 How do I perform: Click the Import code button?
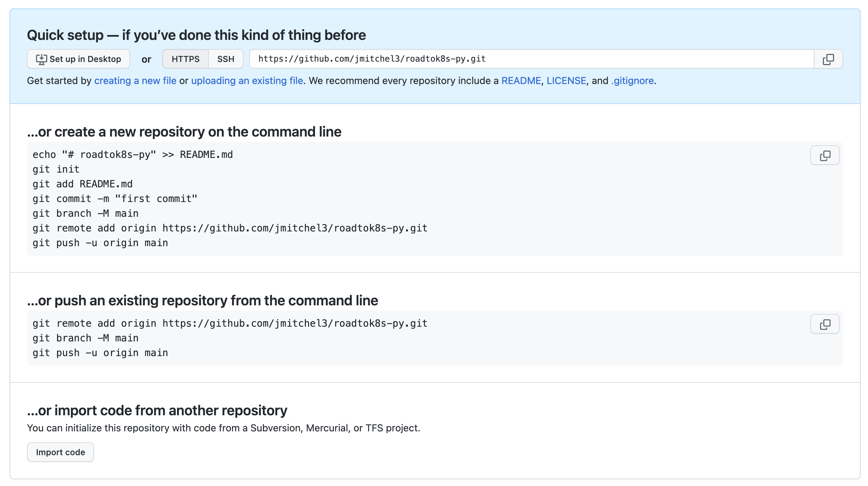click(60, 452)
